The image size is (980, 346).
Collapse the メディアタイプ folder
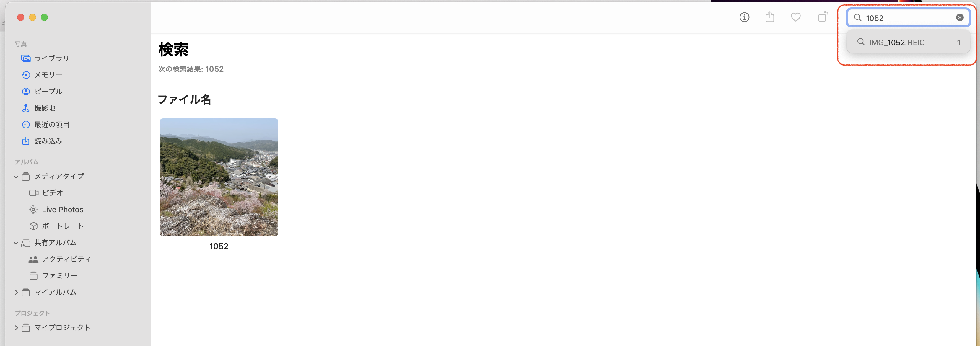(x=16, y=177)
